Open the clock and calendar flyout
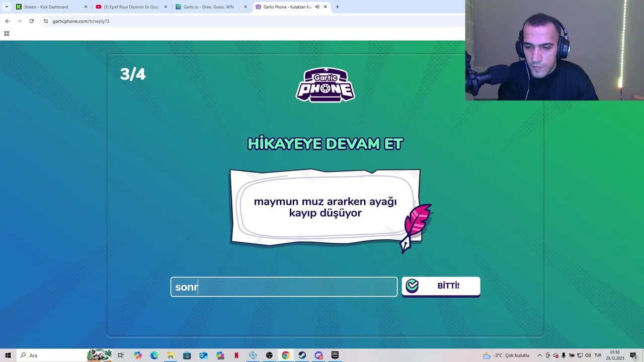Viewport: 644px width, 362px height. (x=615, y=355)
